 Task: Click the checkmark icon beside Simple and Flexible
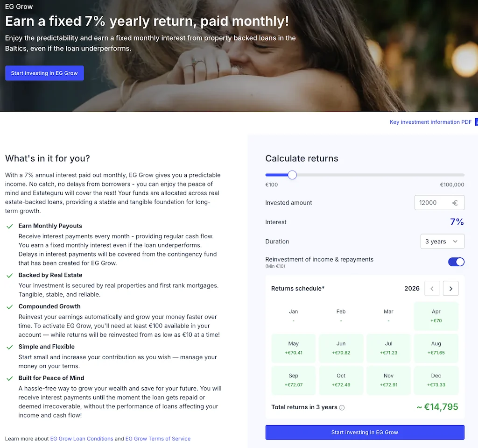click(9, 347)
